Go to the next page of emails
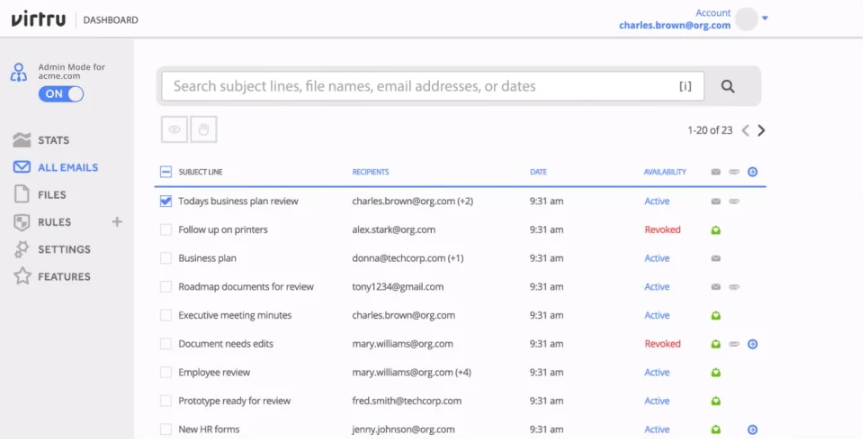 point(761,130)
